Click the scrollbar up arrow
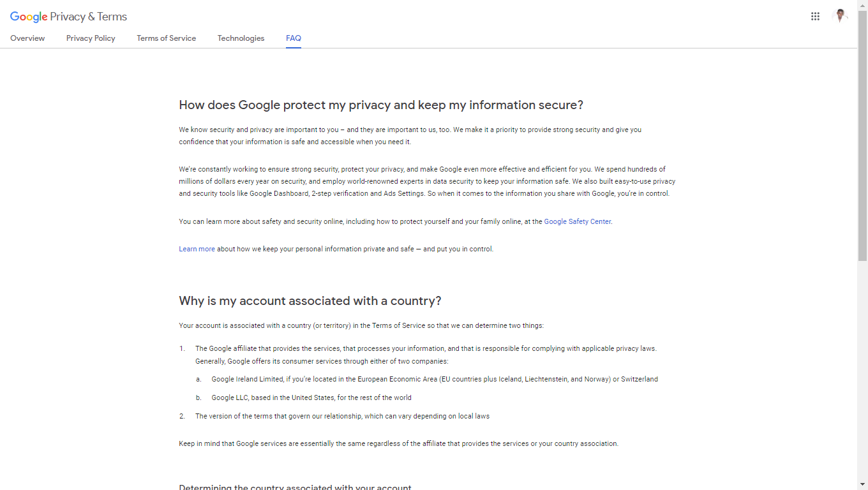868x490 pixels. click(x=862, y=5)
